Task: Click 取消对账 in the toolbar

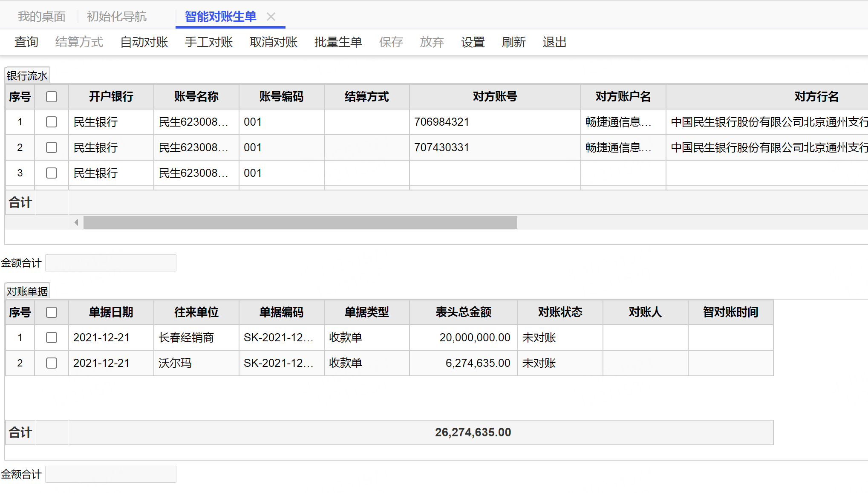Action: (x=274, y=42)
